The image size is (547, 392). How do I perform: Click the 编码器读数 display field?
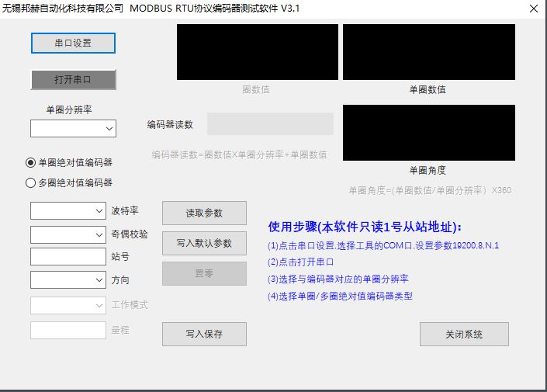tap(270, 123)
